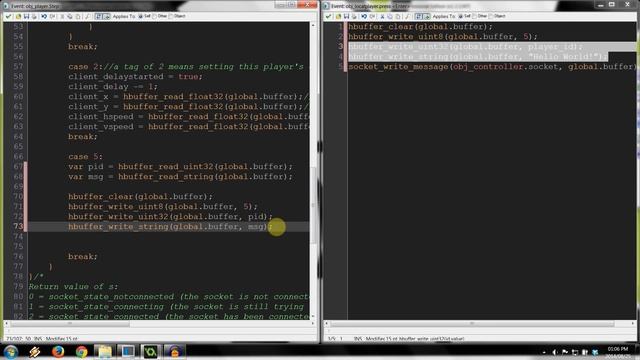The width and height of the screenshot is (640, 360).
Task: Click line 58 client_delaystarted = true
Action: (135, 77)
